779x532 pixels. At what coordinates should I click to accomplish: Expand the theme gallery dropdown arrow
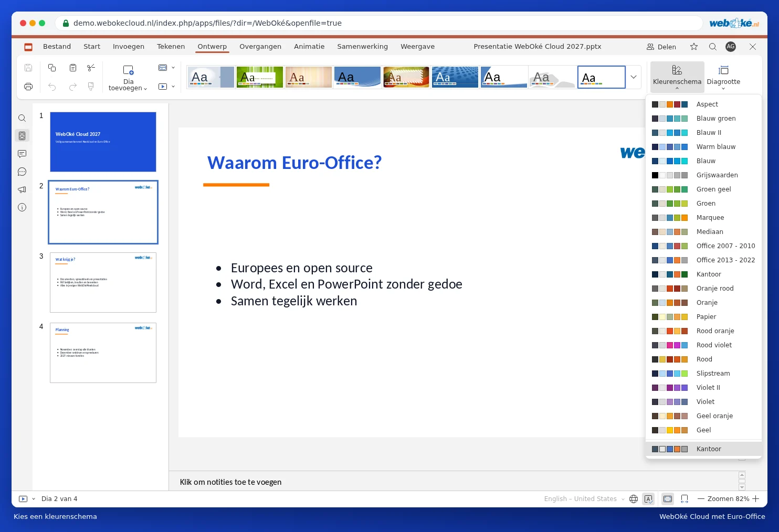634,77
